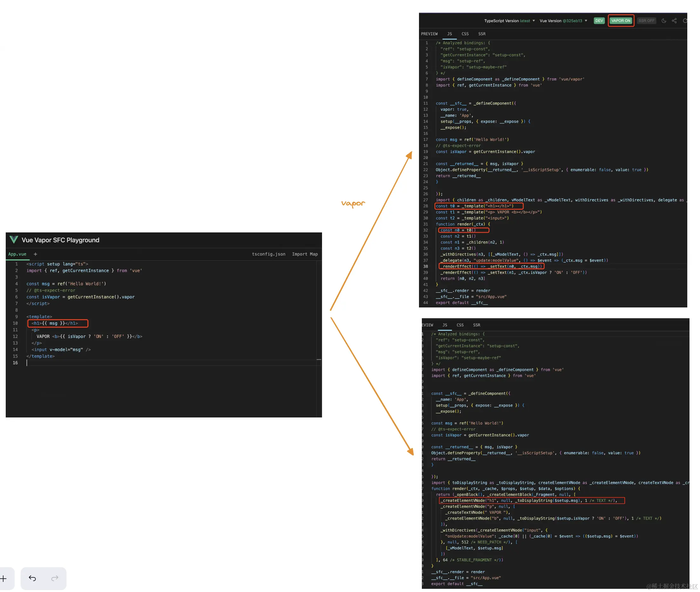Click the <input v-model="msg" /> line
The image size is (700, 592).
61,350
